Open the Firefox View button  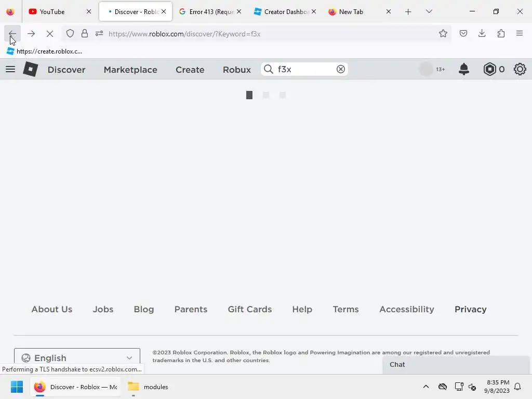click(x=10, y=12)
